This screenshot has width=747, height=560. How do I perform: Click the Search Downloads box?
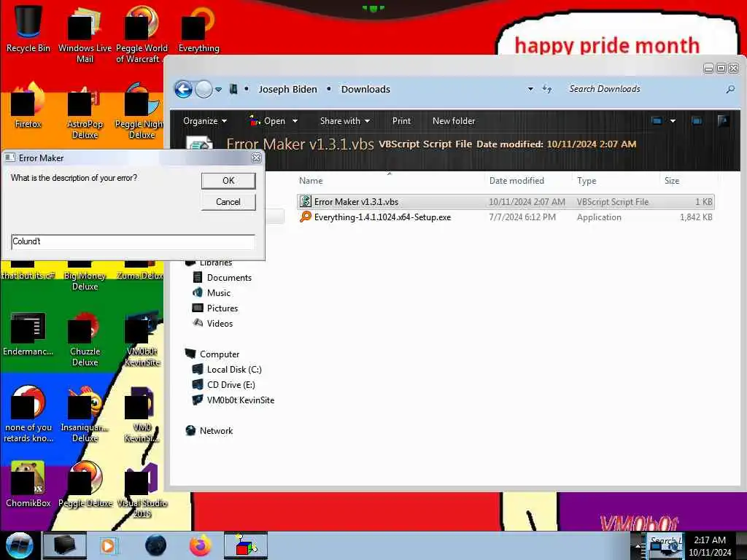point(643,89)
